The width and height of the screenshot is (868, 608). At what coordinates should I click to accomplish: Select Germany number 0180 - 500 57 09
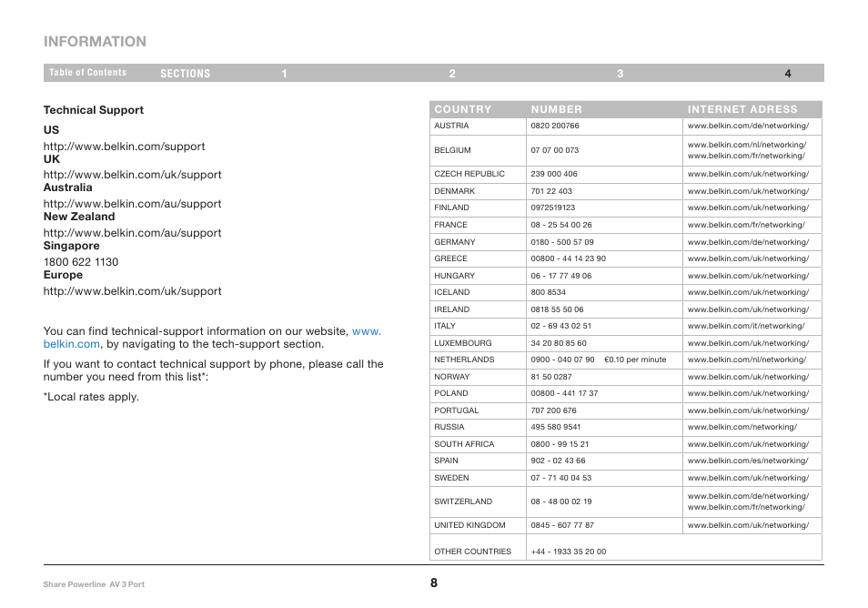point(562,242)
